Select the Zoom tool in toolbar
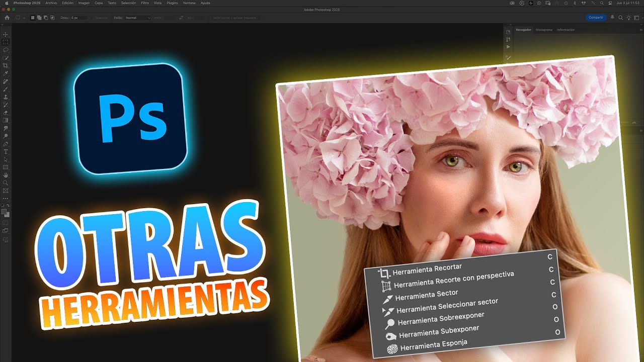The image size is (644, 362). [x=6, y=183]
